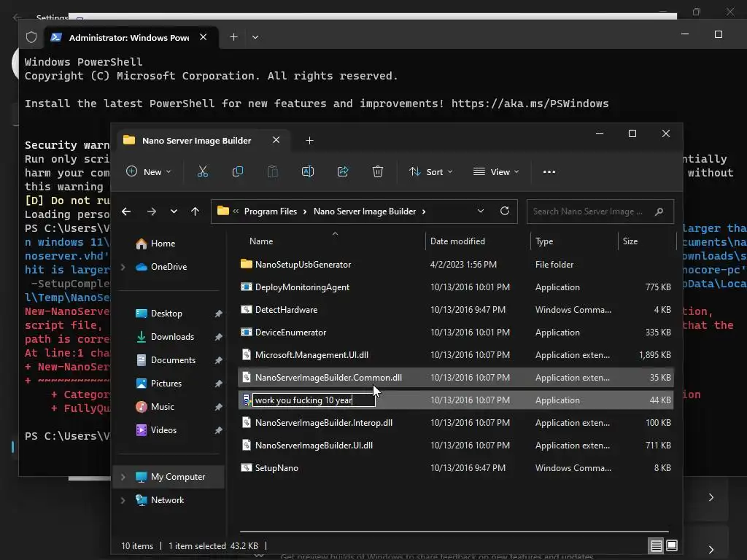
Task: Select the DeviceEnumerator file name
Action: click(x=290, y=332)
